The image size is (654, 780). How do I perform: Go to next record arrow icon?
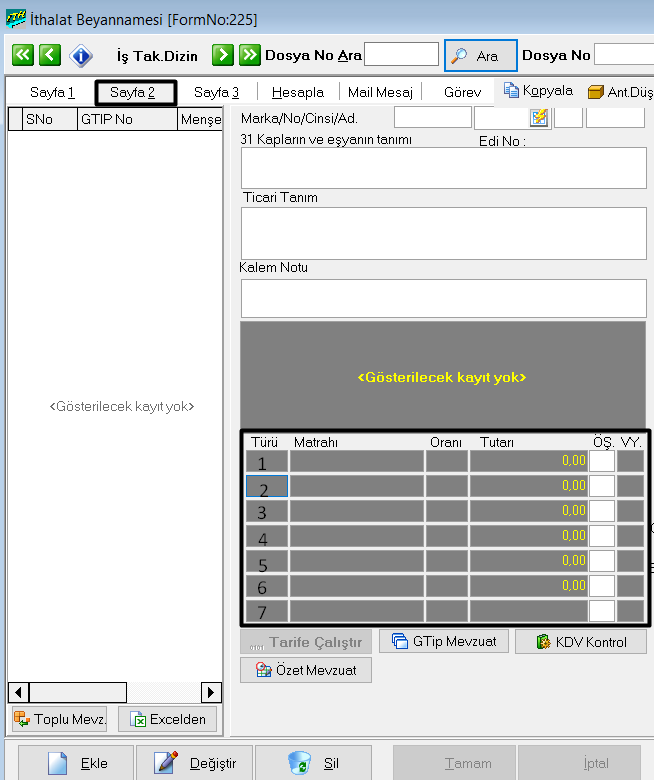tap(223, 55)
